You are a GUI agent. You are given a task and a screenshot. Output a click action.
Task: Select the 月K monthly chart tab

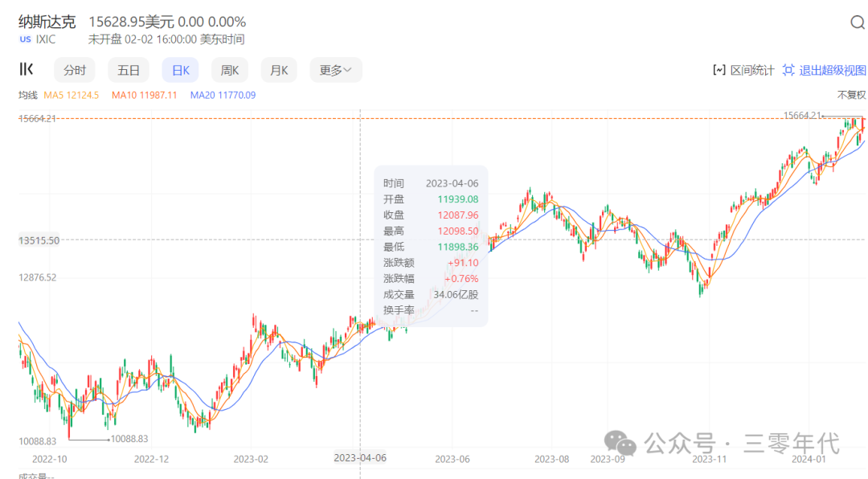click(279, 71)
